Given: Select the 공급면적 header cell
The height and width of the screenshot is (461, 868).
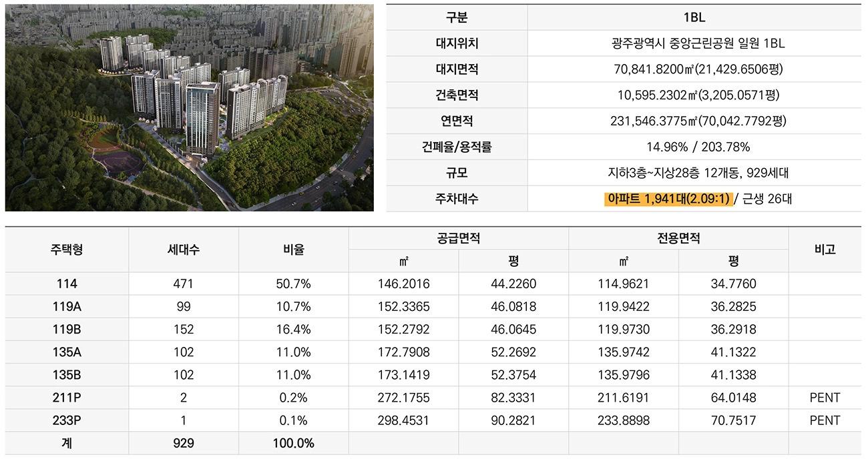Looking at the screenshot, I should tap(458, 238).
